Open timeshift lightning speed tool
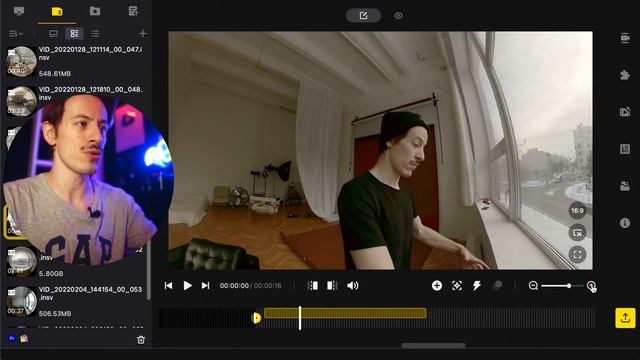The width and height of the screenshot is (640, 360). (477, 285)
